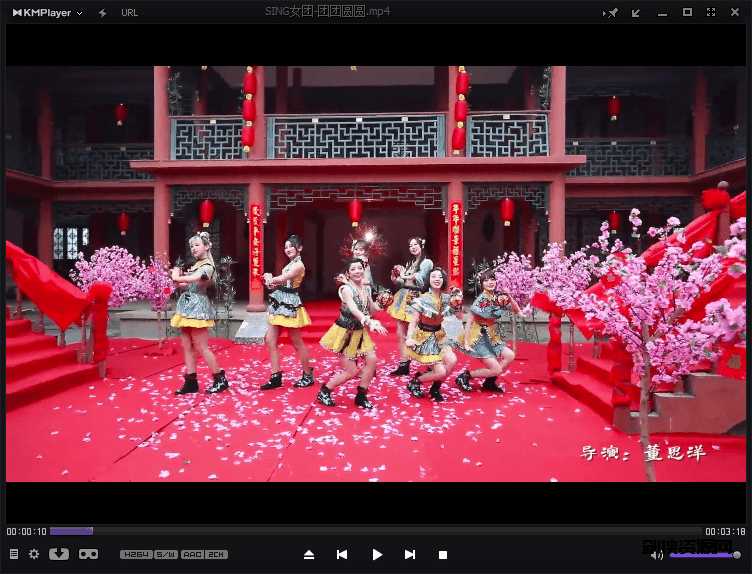Open the KMPlayer main menu dropdown
752x574 pixels.
[47, 12]
